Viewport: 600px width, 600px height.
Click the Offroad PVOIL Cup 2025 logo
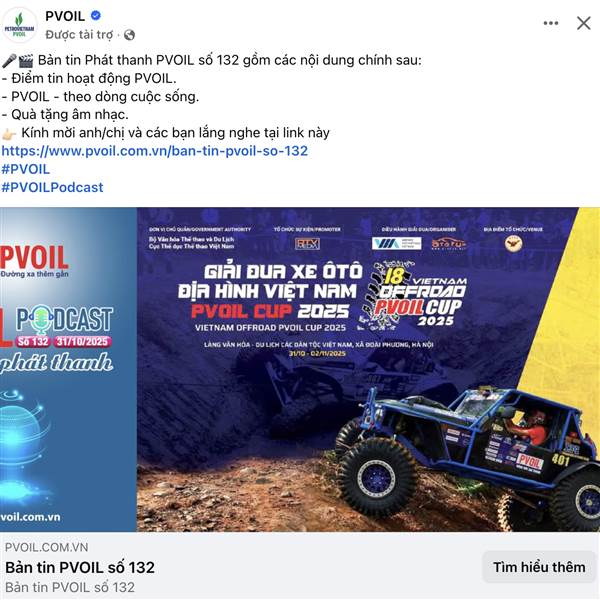(413, 296)
